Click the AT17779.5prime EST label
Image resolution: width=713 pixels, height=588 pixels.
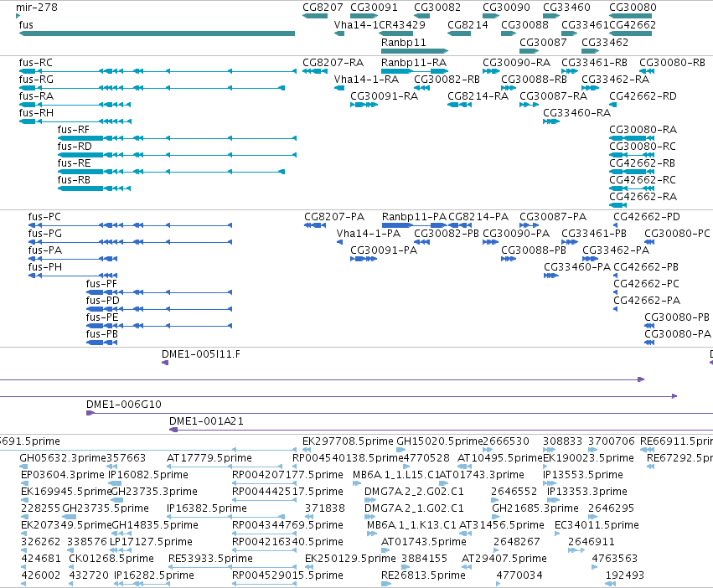point(209,457)
